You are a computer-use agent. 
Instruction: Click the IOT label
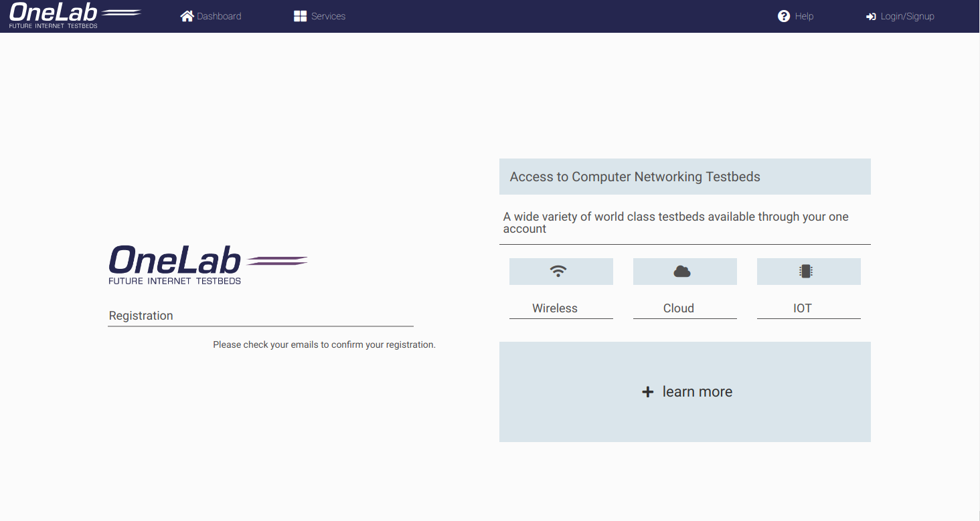click(802, 308)
